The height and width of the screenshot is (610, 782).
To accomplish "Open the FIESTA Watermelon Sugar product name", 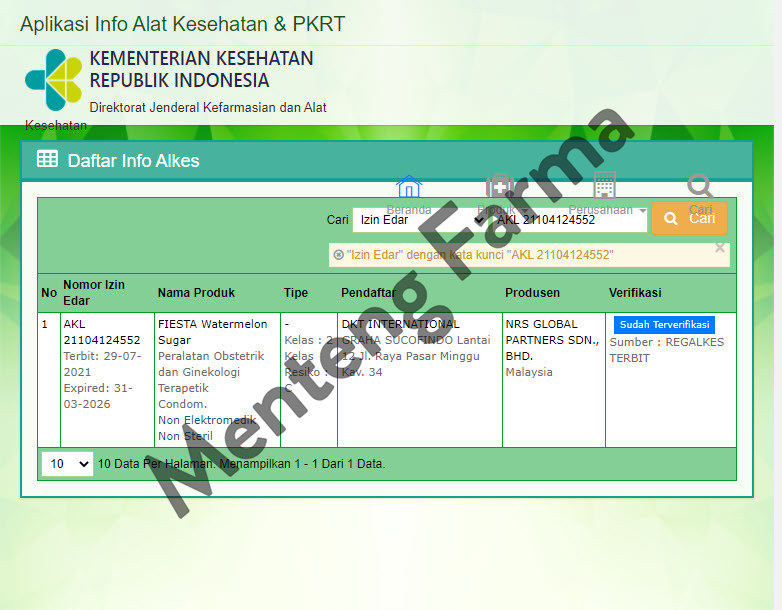I will [213, 332].
